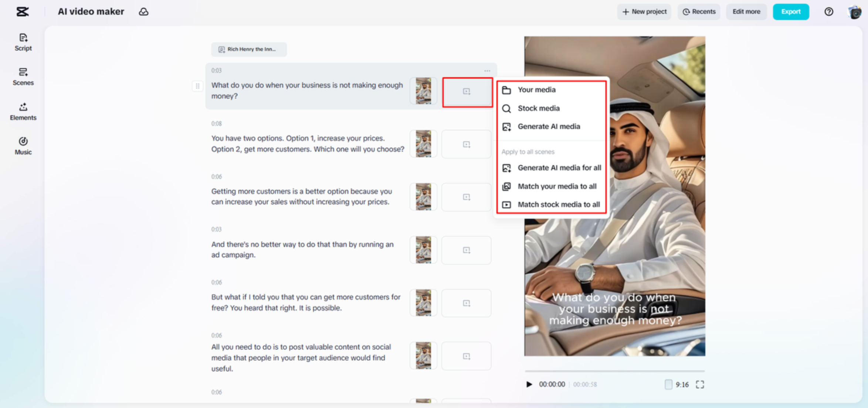868x408 pixels.
Task: Add media to the second scene
Action: [466, 144]
